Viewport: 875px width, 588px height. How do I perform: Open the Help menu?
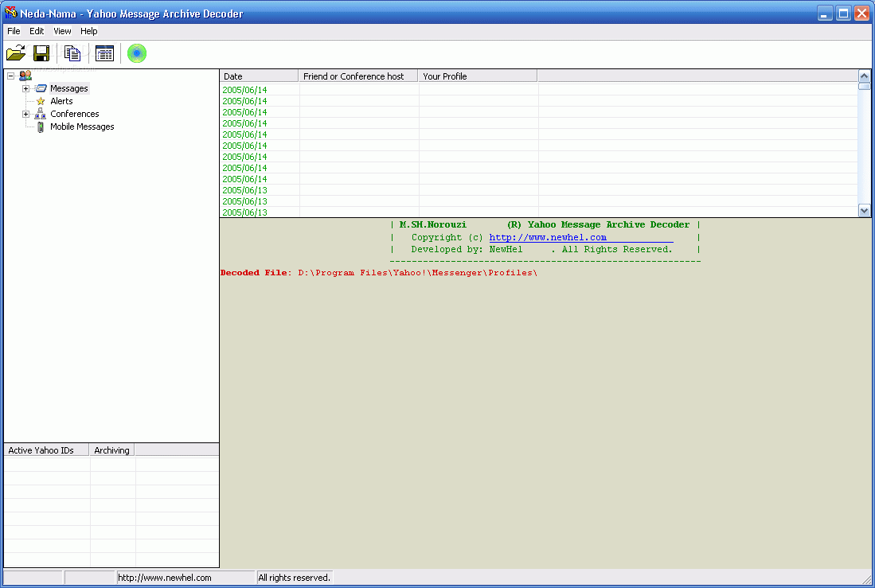(x=88, y=31)
